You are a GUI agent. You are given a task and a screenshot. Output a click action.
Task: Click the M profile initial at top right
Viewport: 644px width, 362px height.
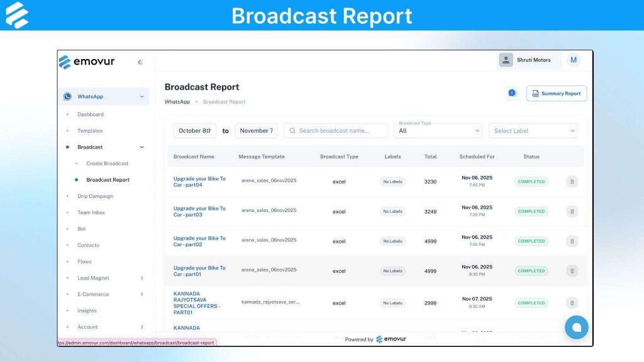pos(573,60)
